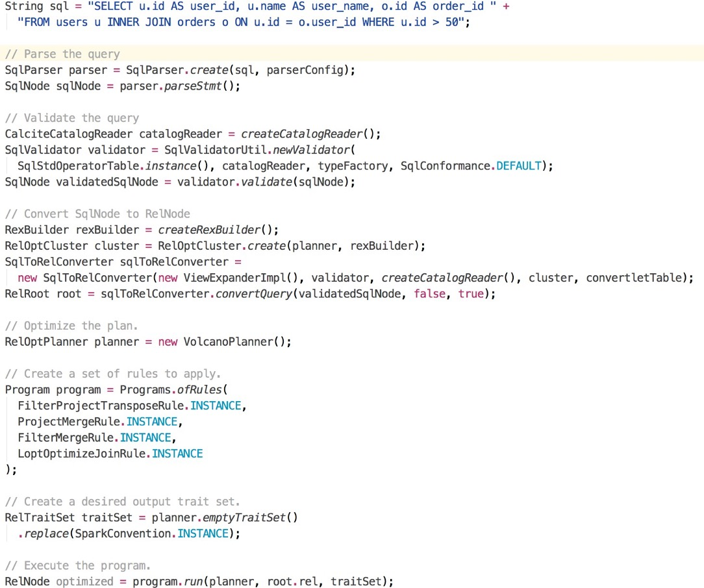This screenshot has height=588, width=704.
Task: Click the parseStmt method name
Action: pos(193,86)
